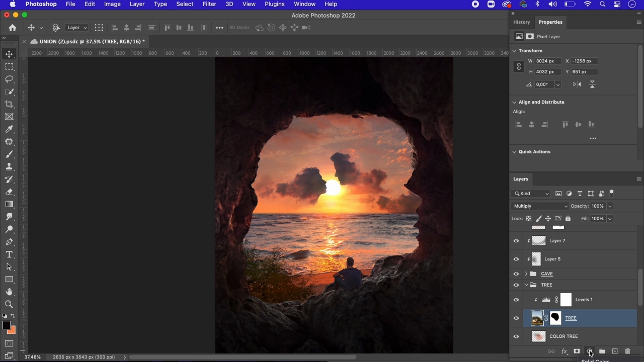Select the Zoom tool
644x362 pixels.
click(9, 304)
